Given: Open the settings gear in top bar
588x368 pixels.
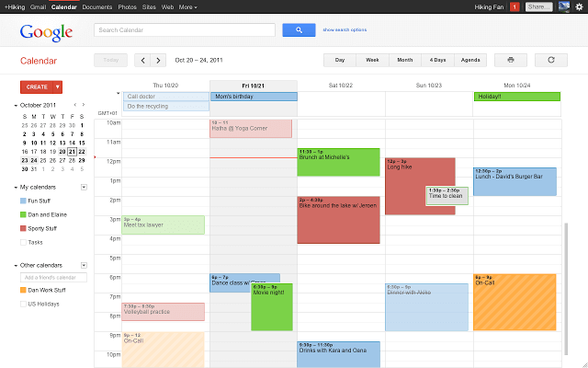Looking at the screenshot, I should [576, 6].
